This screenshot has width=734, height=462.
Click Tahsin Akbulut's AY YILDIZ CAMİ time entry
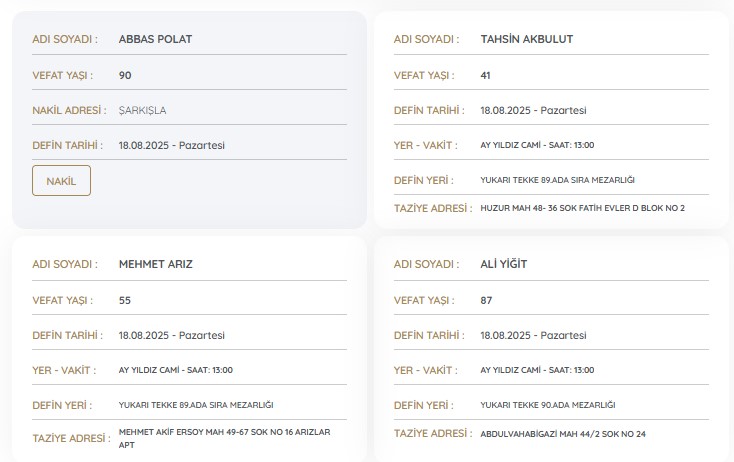pyautogui.click(x=537, y=145)
